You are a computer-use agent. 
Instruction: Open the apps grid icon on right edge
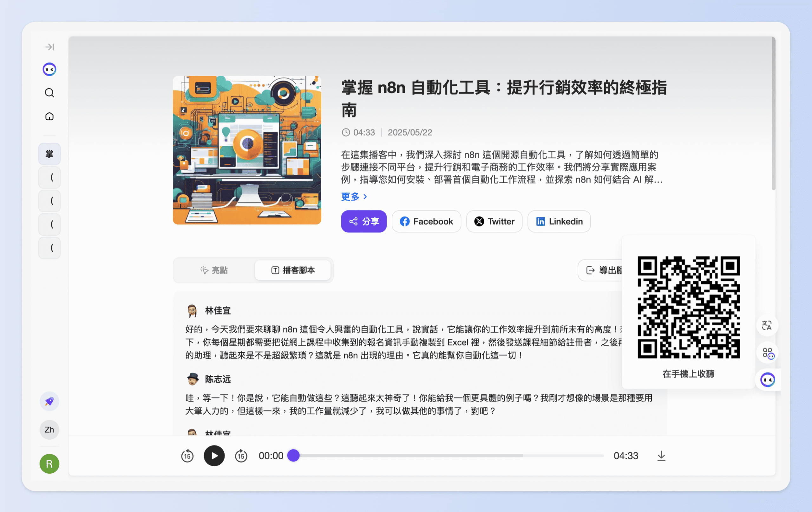point(768,353)
